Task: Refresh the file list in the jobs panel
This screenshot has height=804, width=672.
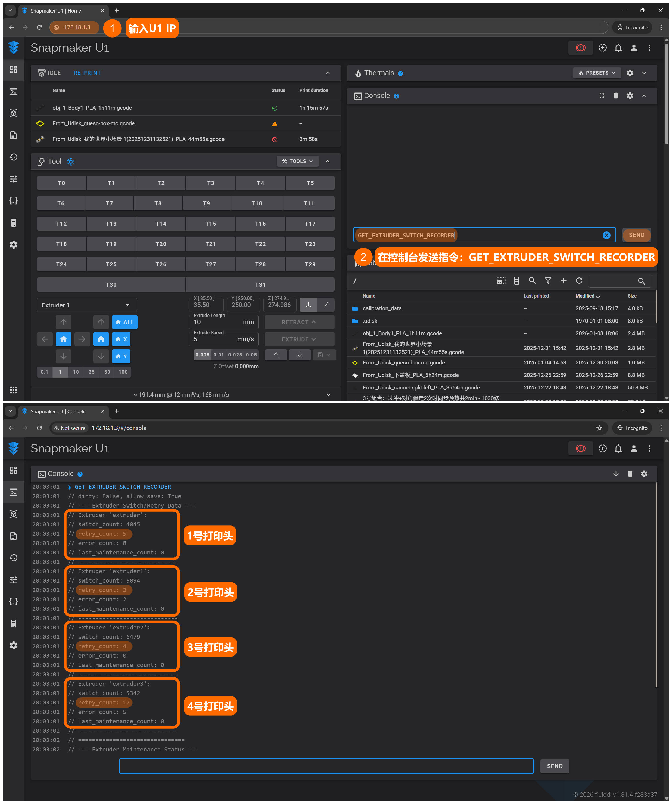Action: pyautogui.click(x=579, y=281)
